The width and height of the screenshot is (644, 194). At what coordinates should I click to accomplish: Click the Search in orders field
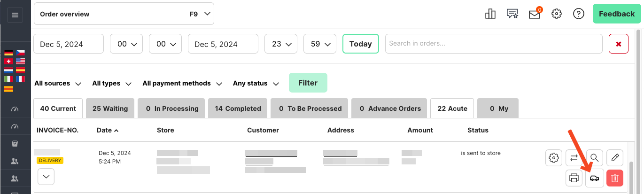point(493,44)
